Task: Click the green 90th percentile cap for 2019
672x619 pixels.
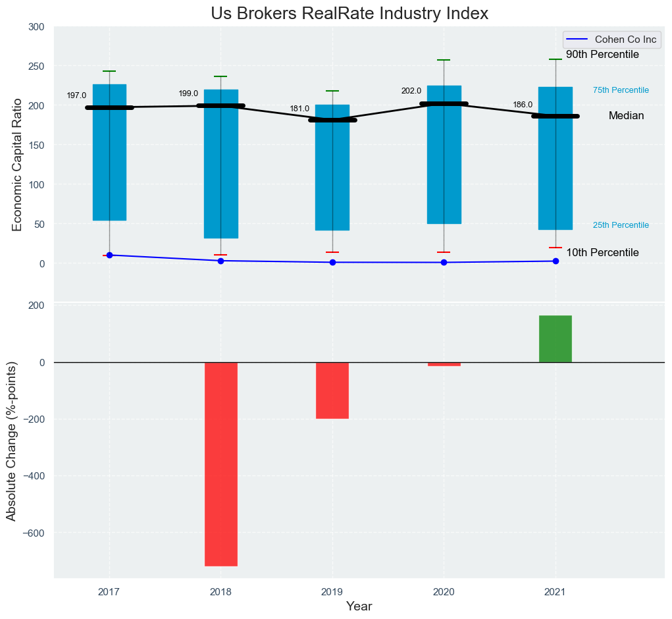Action: tap(332, 91)
